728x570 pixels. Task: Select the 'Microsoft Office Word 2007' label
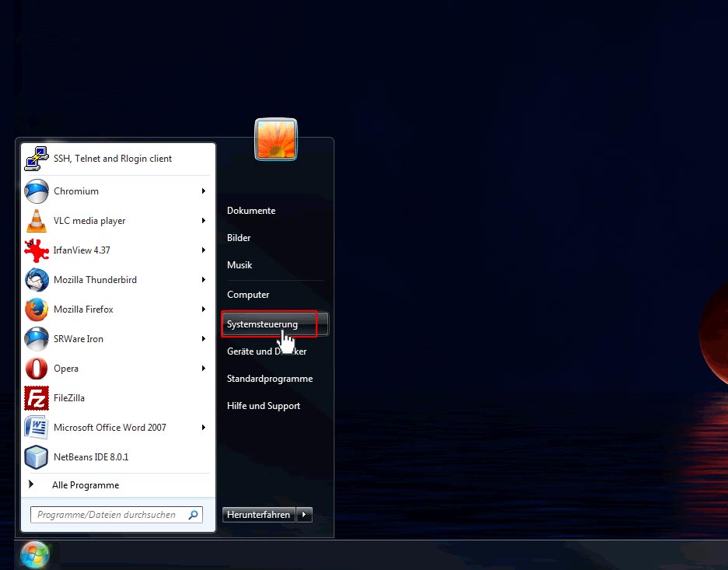pos(110,428)
